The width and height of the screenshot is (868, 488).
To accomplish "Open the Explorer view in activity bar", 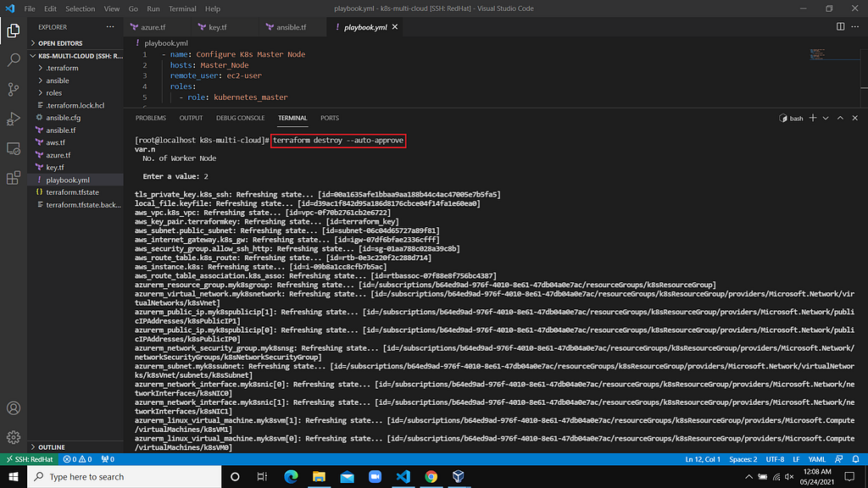I will 14,30.
